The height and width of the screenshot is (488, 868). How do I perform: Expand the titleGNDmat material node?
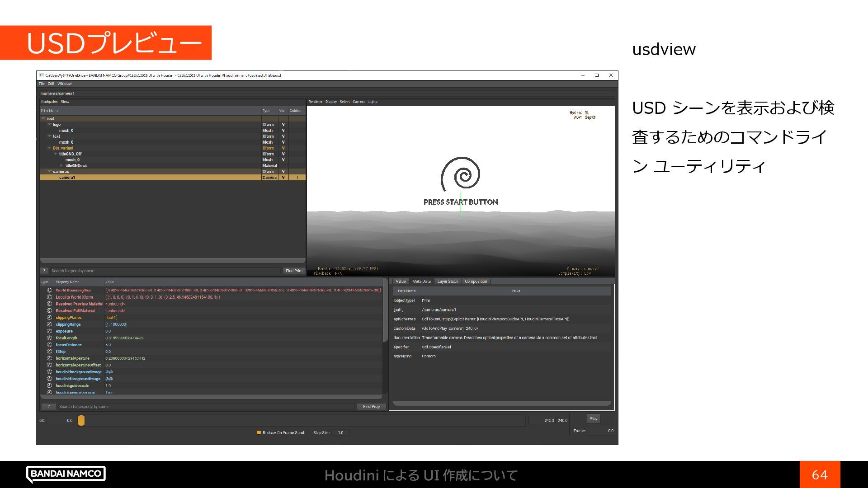point(61,166)
